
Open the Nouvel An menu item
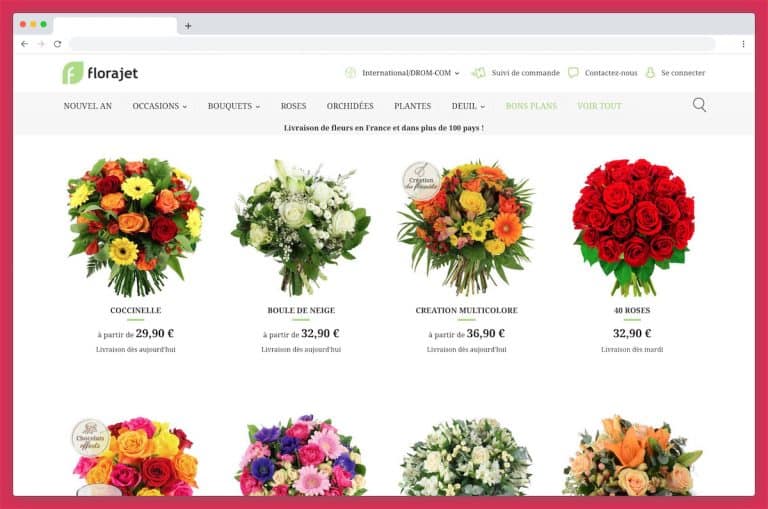tap(88, 106)
